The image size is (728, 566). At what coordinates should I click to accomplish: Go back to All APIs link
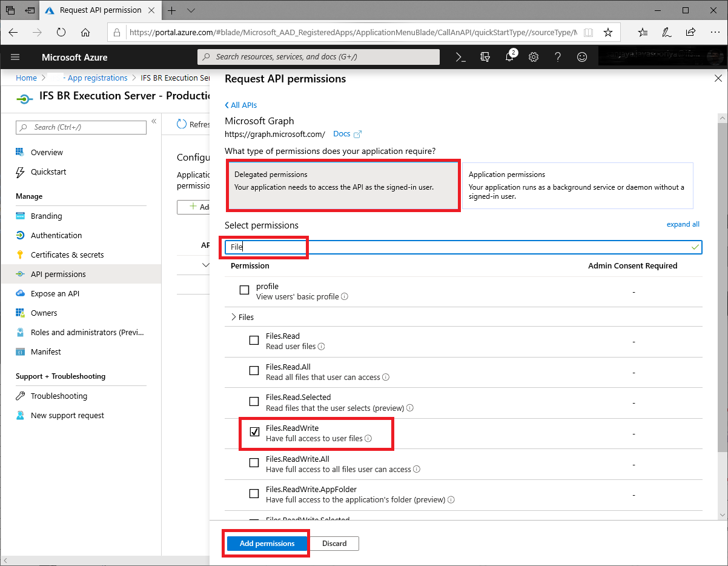[241, 105]
